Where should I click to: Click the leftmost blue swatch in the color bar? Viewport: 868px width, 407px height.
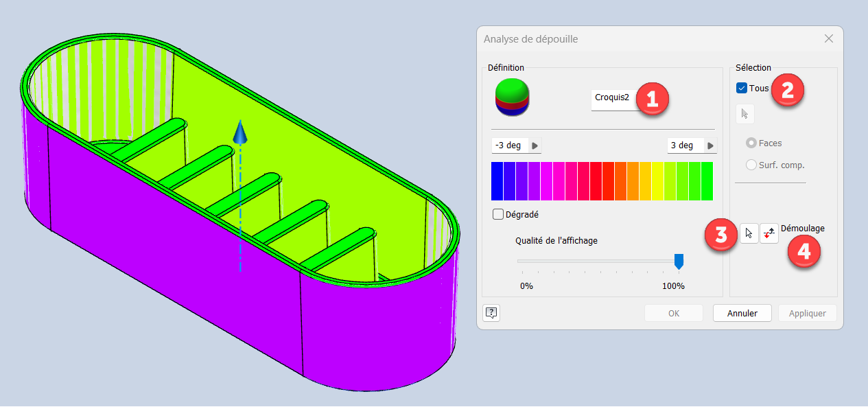pos(497,181)
